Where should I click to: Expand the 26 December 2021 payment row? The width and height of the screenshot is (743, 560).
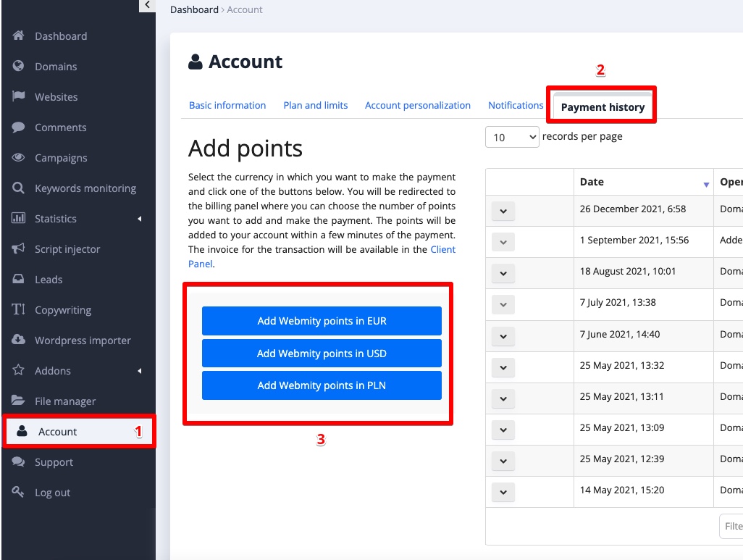[x=503, y=210]
